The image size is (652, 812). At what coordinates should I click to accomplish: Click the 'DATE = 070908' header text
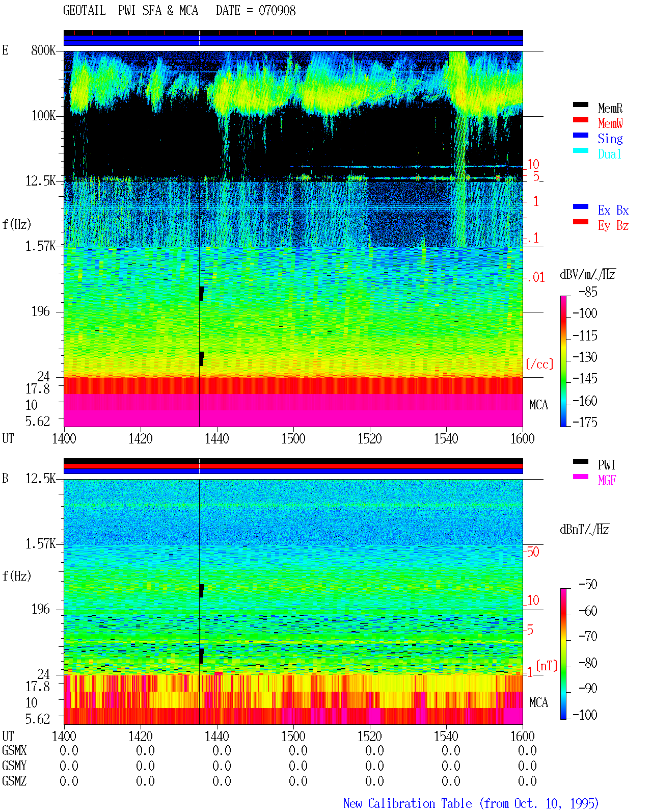coord(256,11)
